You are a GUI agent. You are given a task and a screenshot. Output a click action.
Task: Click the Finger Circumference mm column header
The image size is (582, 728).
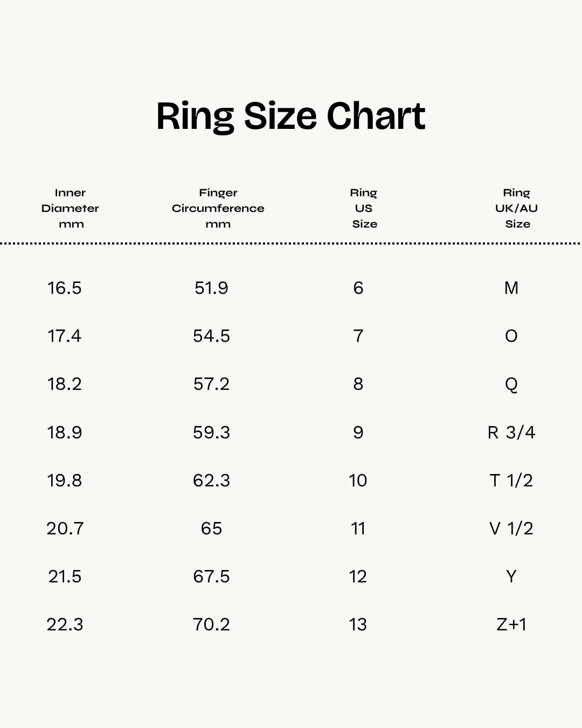click(x=218, y=208)
